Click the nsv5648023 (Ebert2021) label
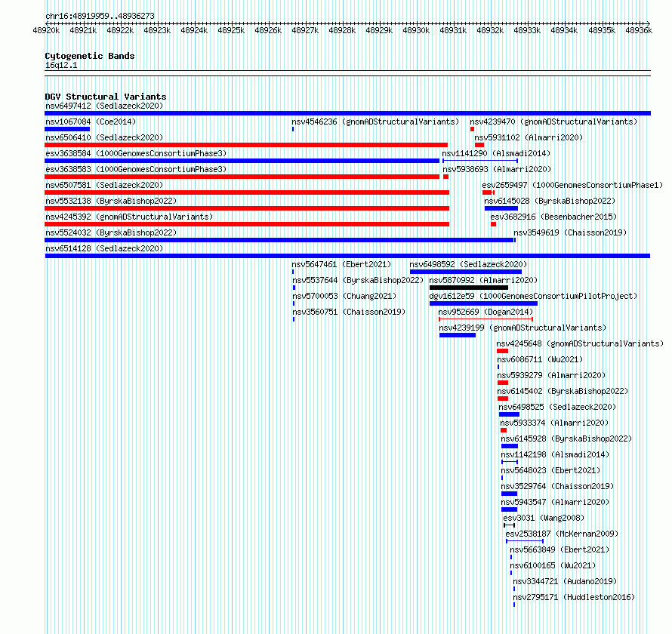 click(x=550, y=470)
